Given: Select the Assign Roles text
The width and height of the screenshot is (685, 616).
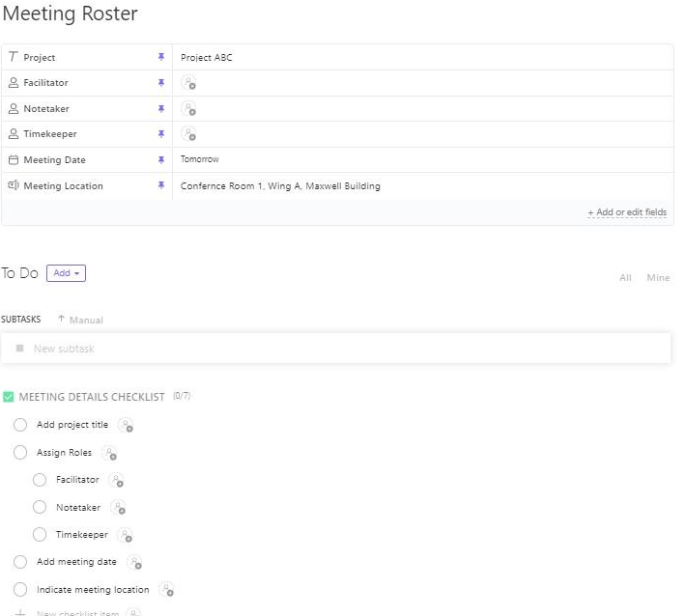Looking at the screenshot, I should 64,452.
